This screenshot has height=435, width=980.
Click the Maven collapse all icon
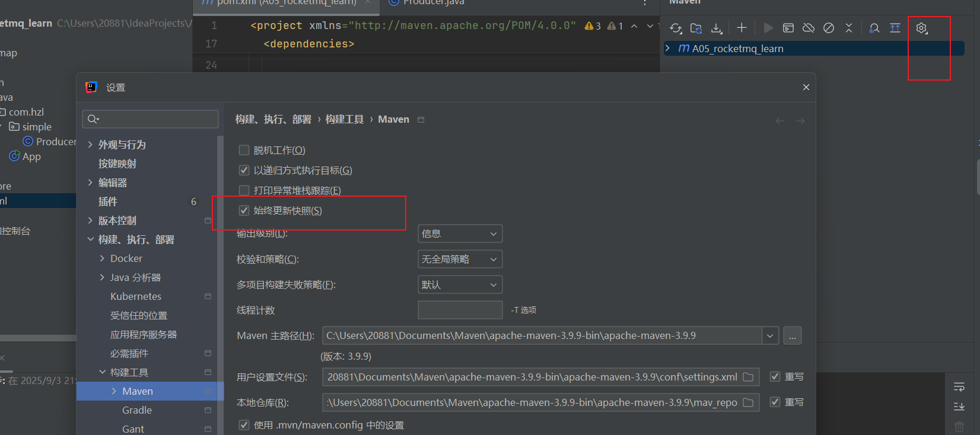point(849,28)
